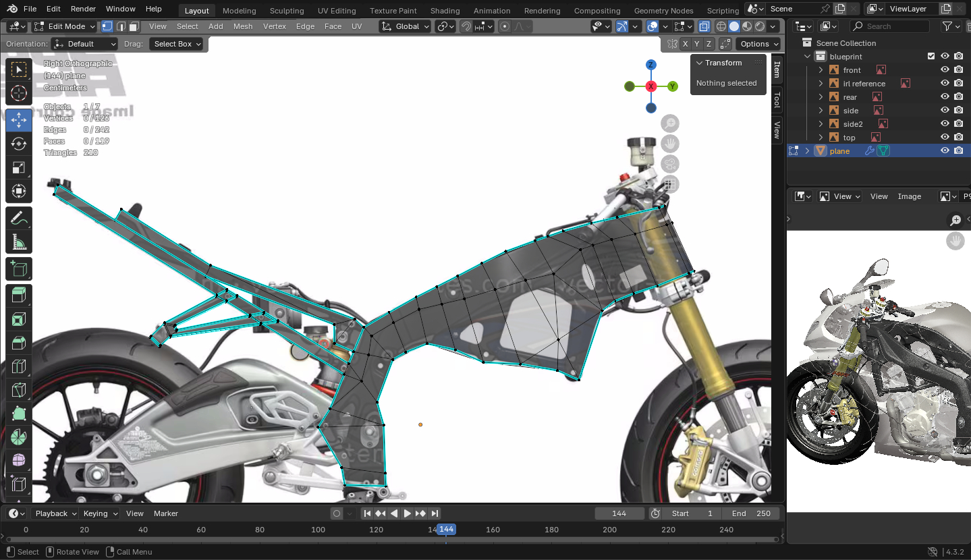Image resolution: width=971 pixels, height=560 pixels.
Task: Click the End frame field showing 250
Action: point(751,513)
